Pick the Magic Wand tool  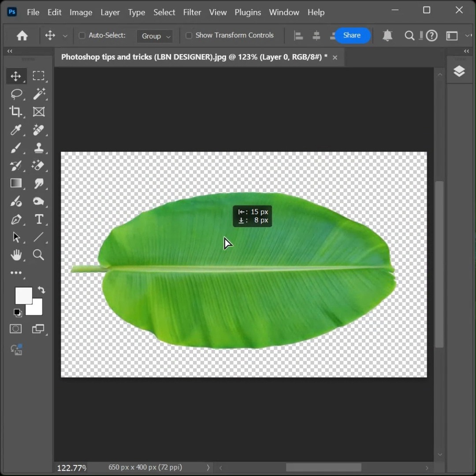[39, 94]
